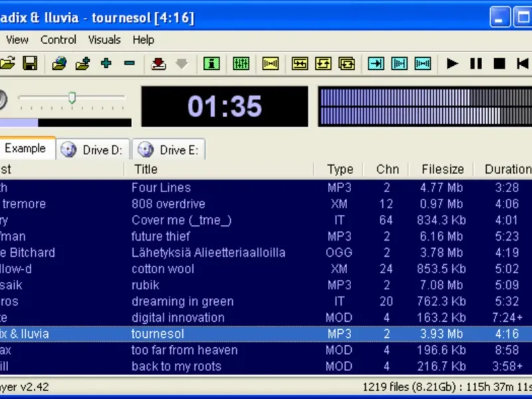Open the Visuals menu
This screenshot has width=532, height=399.
(x=104, y=40)
